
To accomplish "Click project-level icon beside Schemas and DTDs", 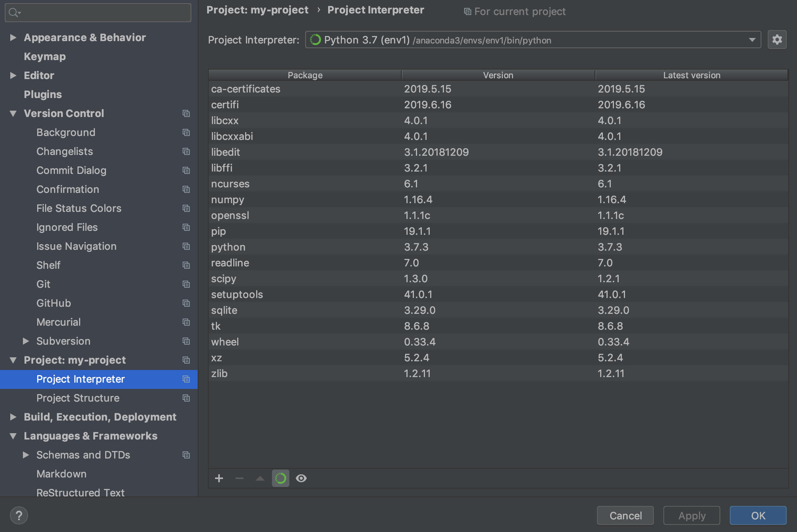I will pyautogui.click(x=186, y=455).
